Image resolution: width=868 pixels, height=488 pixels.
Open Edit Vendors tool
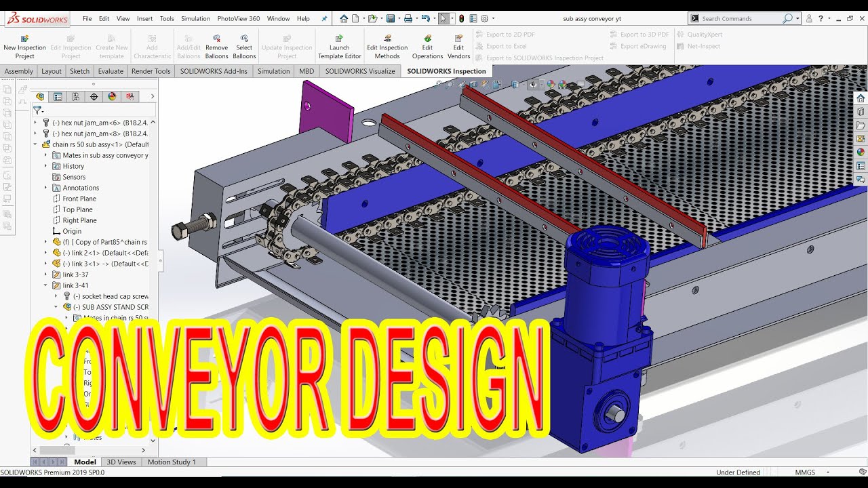tap(459, 47)
